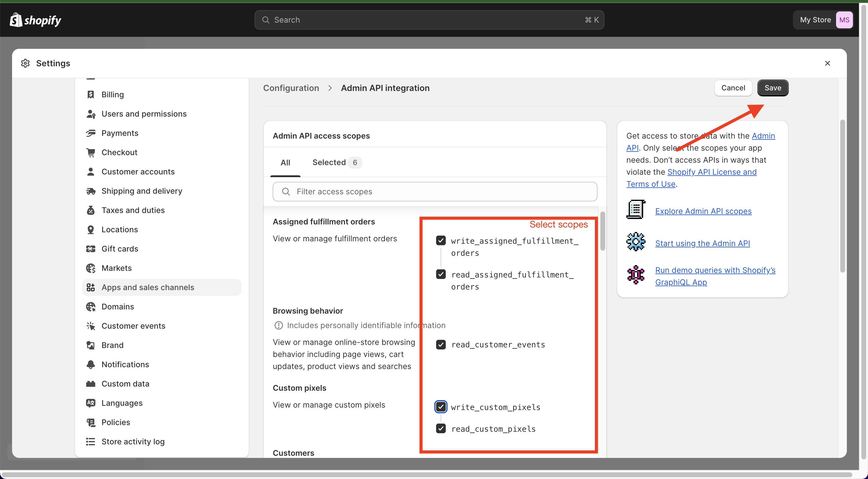
Task: Click the Notifications bell icon
Action: coord(91,365)
